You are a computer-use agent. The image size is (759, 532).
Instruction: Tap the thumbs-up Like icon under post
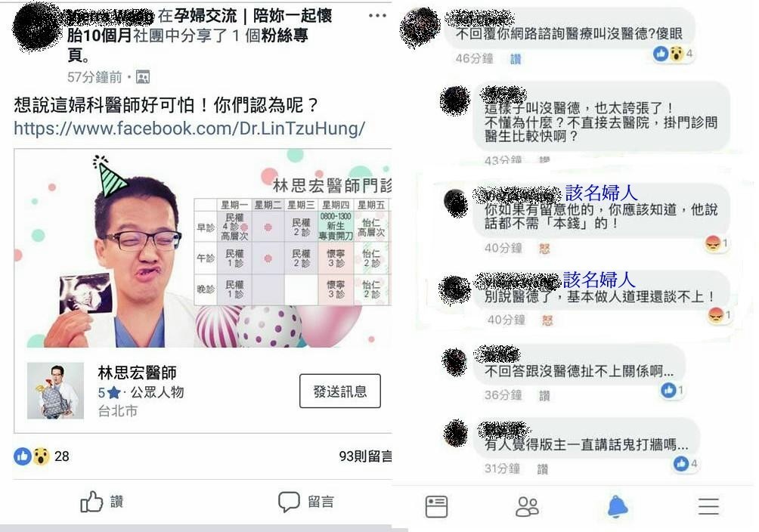(x=91, y=502)
